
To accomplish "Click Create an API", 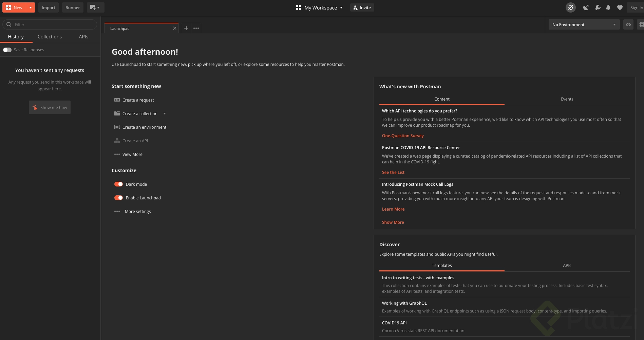I will [135, 141].
